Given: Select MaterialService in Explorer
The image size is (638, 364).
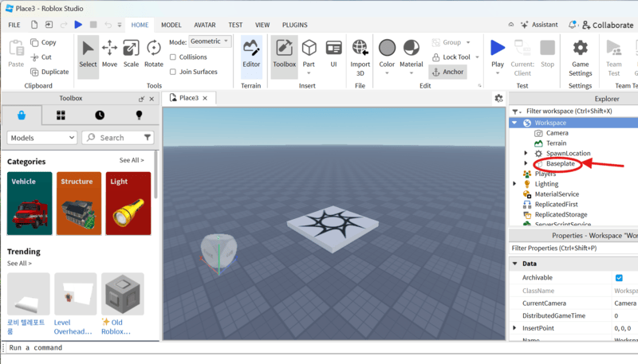Looking at the screenshot, I should coord(557,194).
